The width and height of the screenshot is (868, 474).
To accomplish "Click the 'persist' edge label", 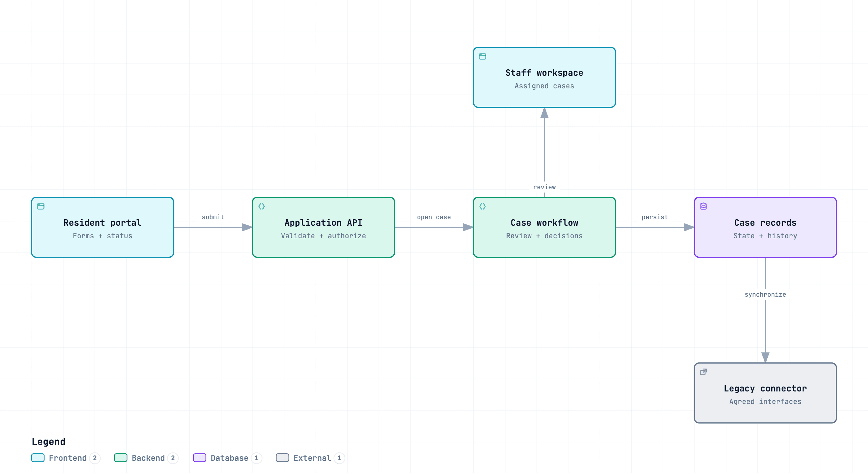I will [x=655, y=217].
